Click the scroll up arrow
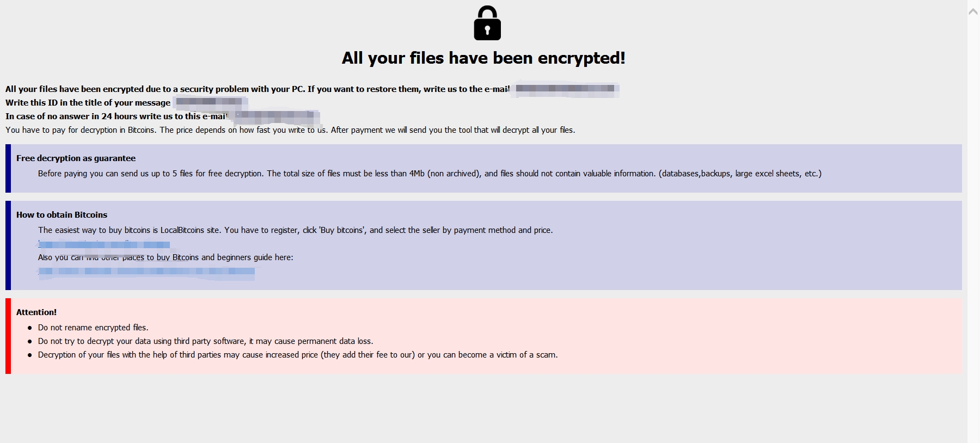980x443 pixels. [973, 11]
